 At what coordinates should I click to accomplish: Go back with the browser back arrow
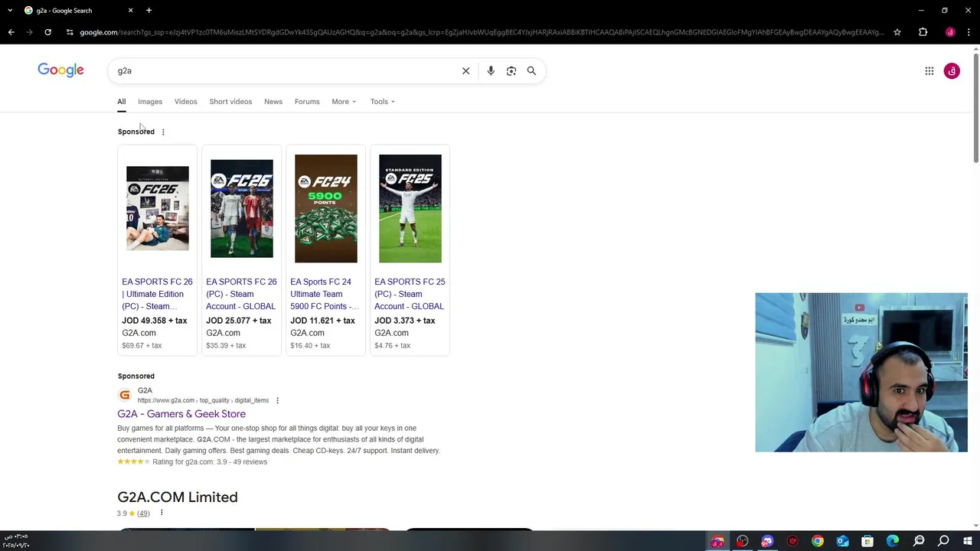(11, 32)
